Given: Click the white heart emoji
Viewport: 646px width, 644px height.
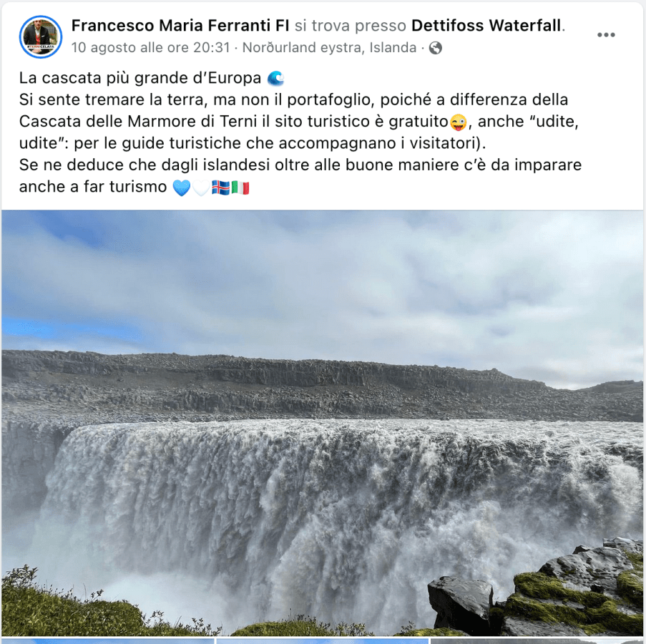Looking at the screenshot, I should (x=201, y=187).
